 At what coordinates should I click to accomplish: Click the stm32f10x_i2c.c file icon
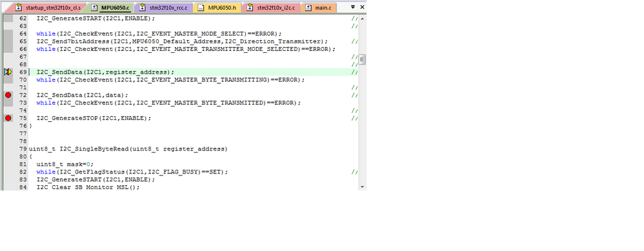pyautogui.click(x=250, y=7)
